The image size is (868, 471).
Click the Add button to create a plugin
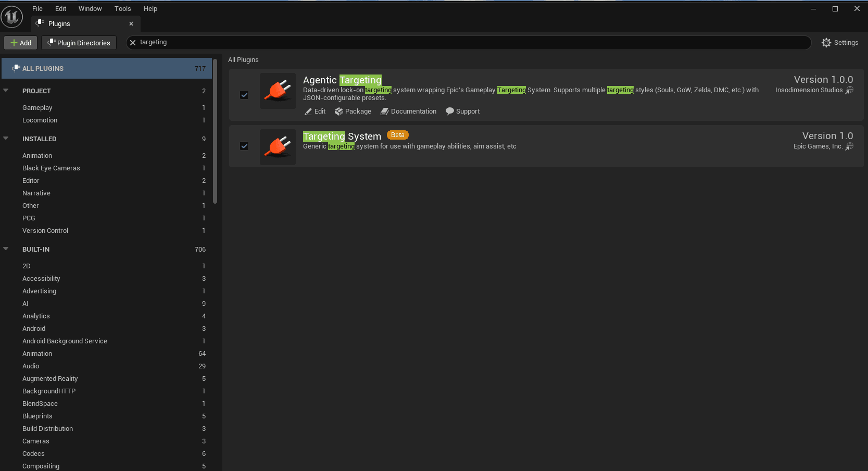(20, 42)
